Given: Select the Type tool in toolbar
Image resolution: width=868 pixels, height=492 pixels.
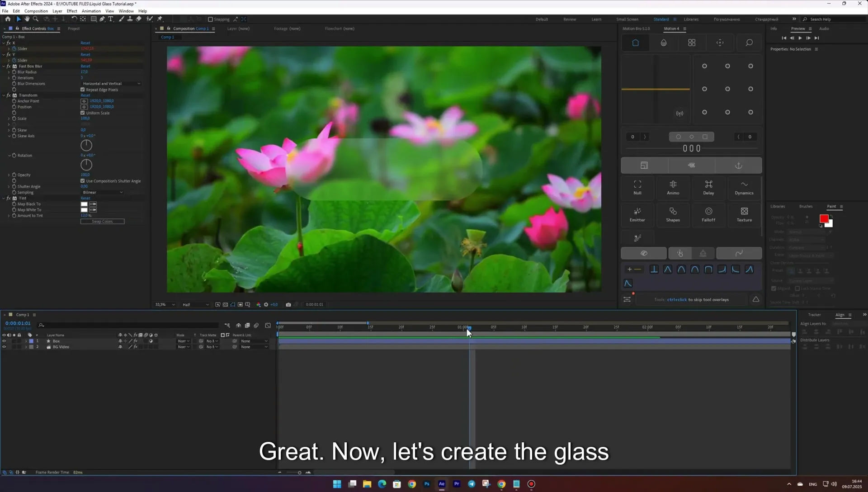Looking at the screenshot, I should (111, 19).
